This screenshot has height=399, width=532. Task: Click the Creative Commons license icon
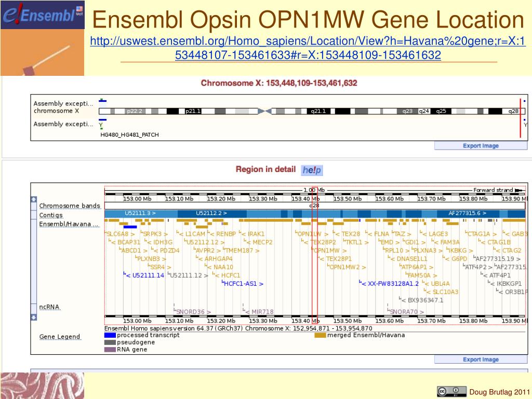(450, 392)
